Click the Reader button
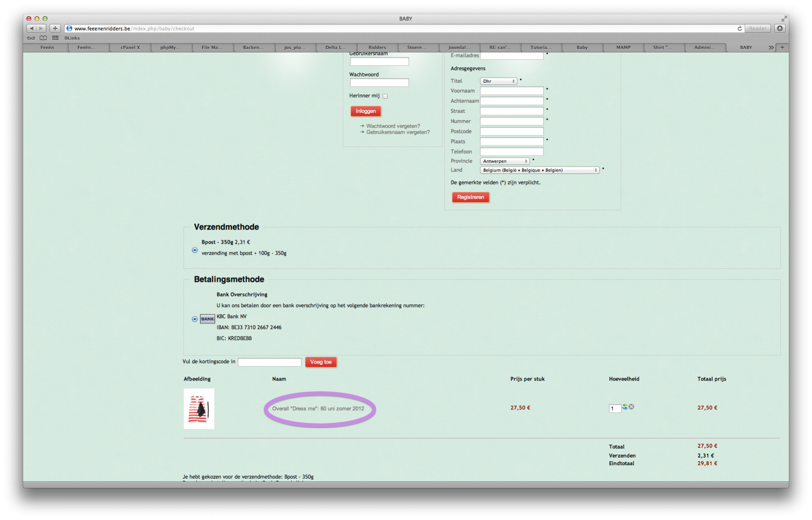Screen dimensions: 812x520 coord(758,28)
